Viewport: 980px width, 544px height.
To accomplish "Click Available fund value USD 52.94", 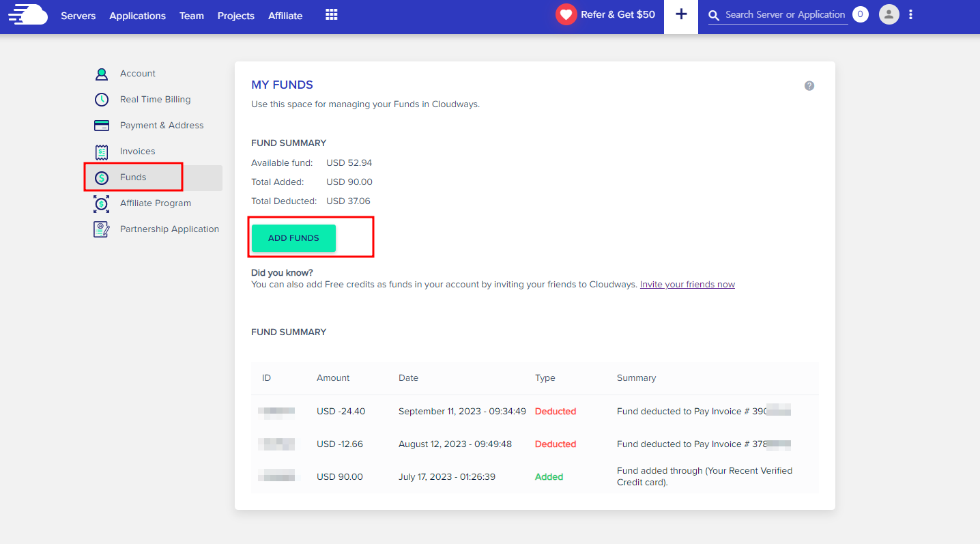I will (x=349, y=163).
